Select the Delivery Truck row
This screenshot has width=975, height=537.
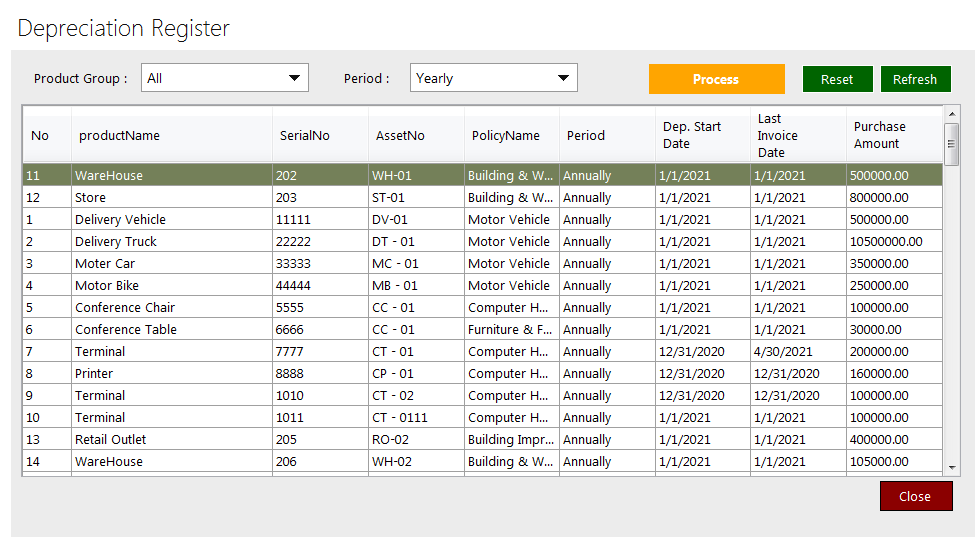116,242
